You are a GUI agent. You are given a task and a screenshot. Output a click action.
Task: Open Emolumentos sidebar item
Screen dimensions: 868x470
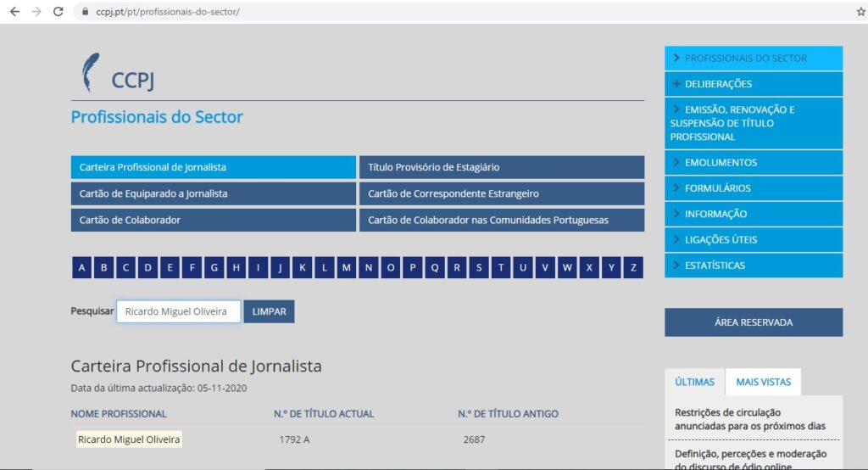click(754, 162)
